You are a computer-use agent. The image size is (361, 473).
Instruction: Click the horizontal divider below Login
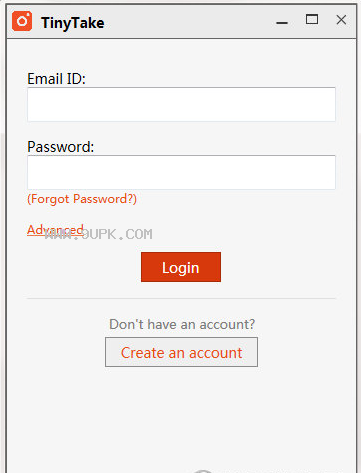tap(181, 299)
